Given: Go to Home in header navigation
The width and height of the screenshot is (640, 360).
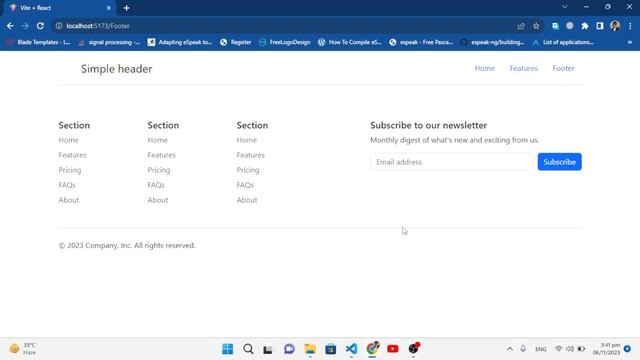Looking at the screenshot, I should [484, 68].
